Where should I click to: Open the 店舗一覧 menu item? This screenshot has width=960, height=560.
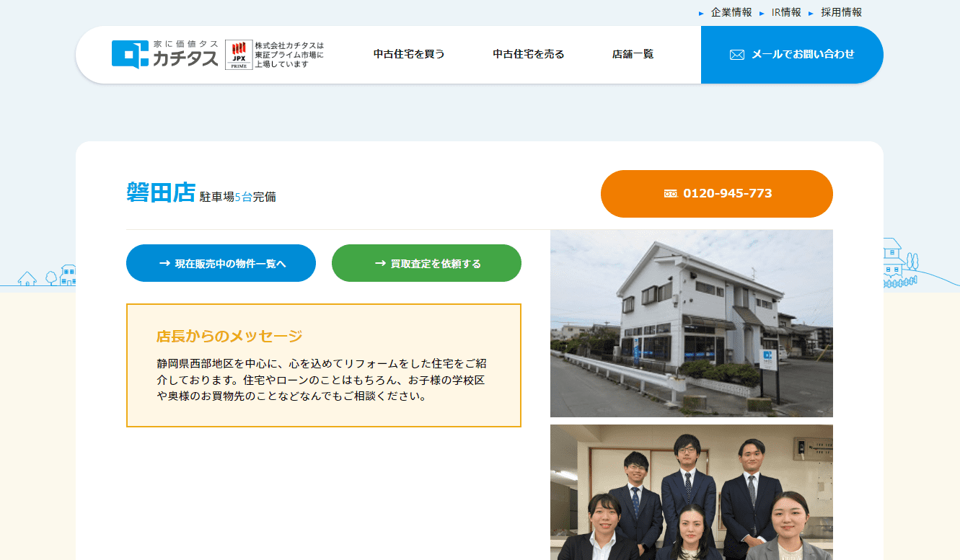coord(633,54)
